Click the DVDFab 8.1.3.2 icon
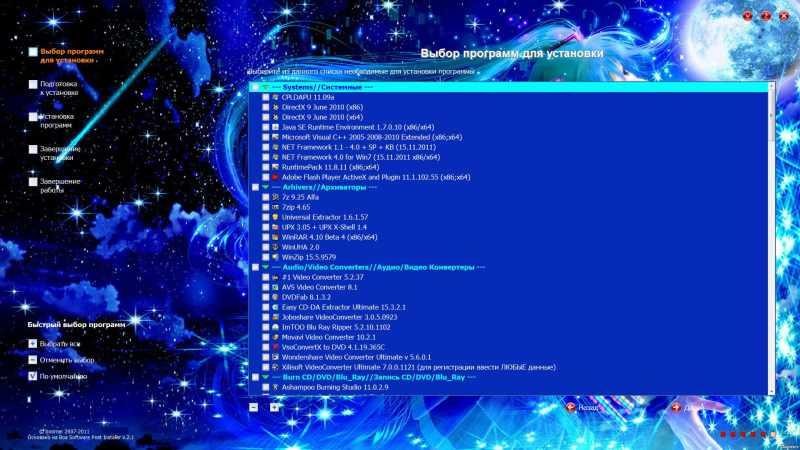Viewport: 800px width, 450px height. 276,297
